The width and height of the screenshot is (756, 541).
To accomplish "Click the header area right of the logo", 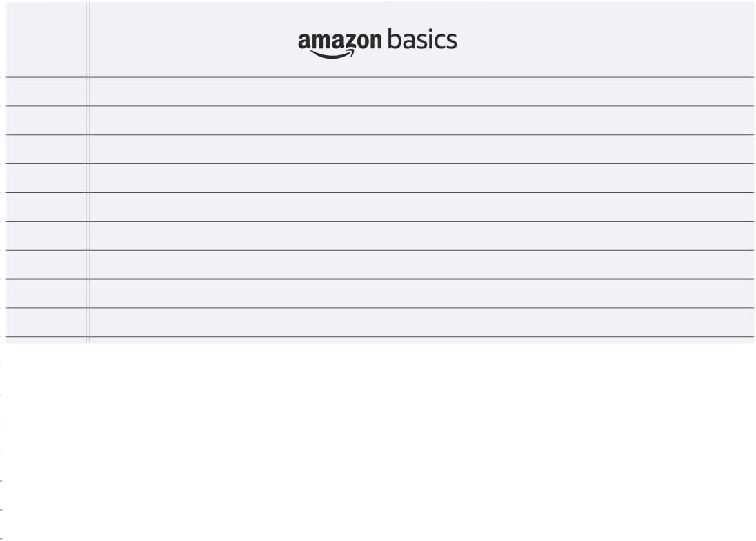I will [607, 39].
